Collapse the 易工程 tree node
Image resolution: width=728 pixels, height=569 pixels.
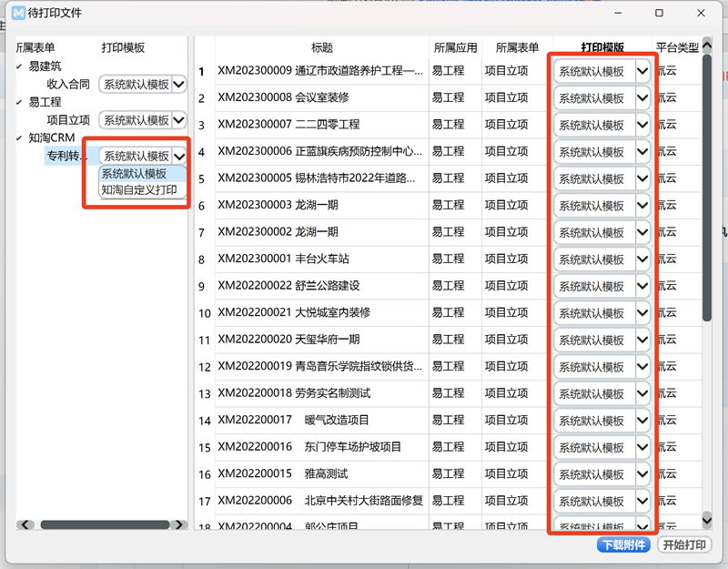click(x=19, y=102)
